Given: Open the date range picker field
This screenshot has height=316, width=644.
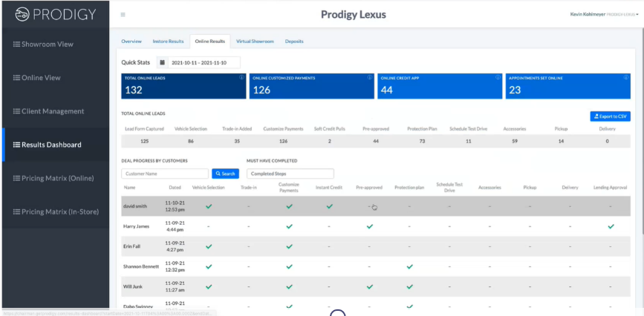Looking at the screenshot, I should point(204,63).
